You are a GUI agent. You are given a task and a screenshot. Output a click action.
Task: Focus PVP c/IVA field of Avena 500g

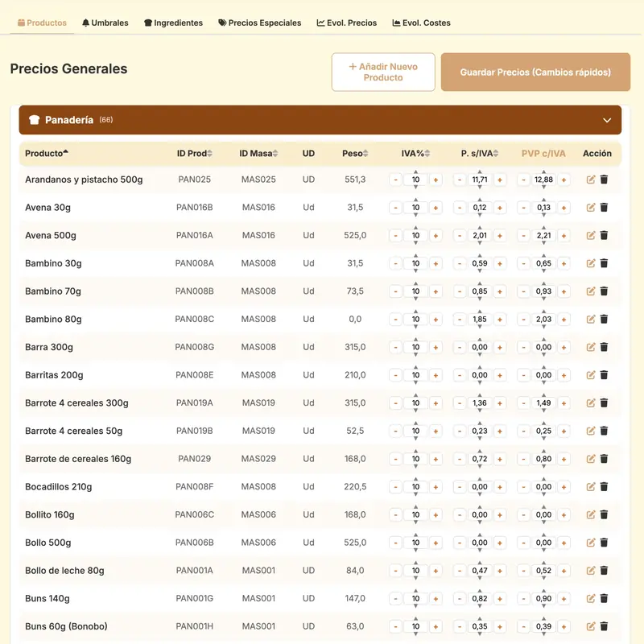[x=544, y=235]
